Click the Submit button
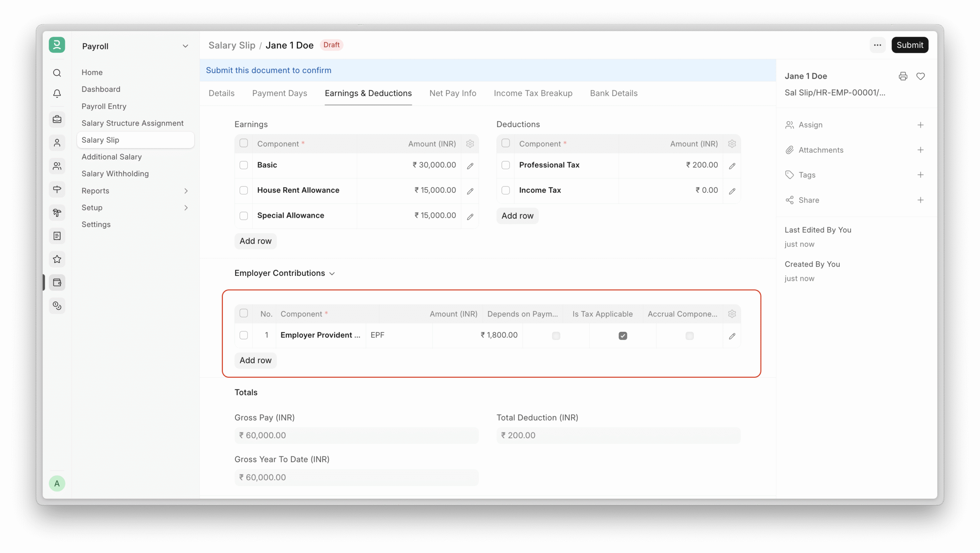980x553 pixels. point(910,45)
